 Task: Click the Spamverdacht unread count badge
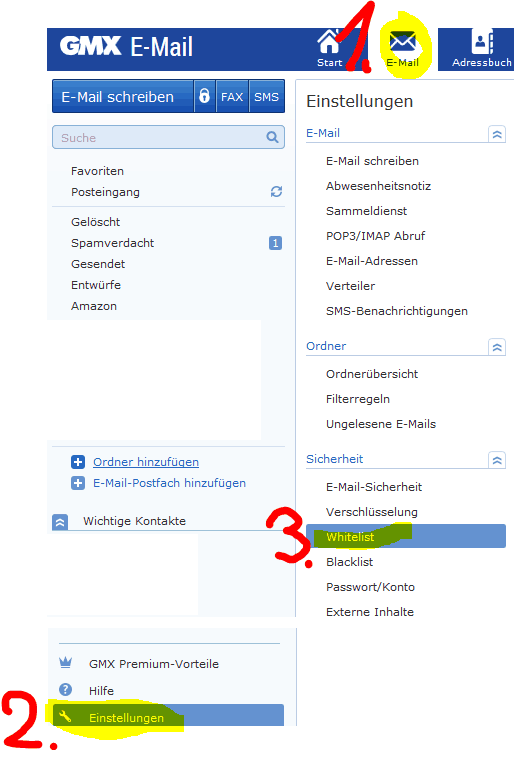[275, 243]
